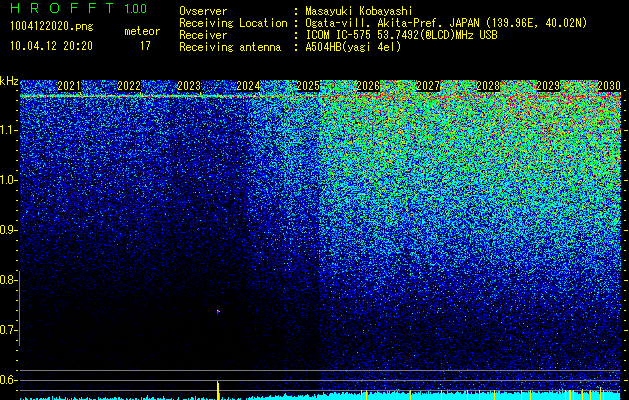
Task: Click the 2025 time marker
Action: (x=308, y=86)
